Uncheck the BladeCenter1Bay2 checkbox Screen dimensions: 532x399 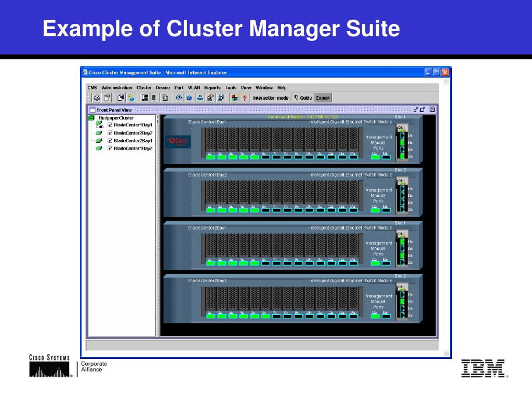(x=110, y=148)
